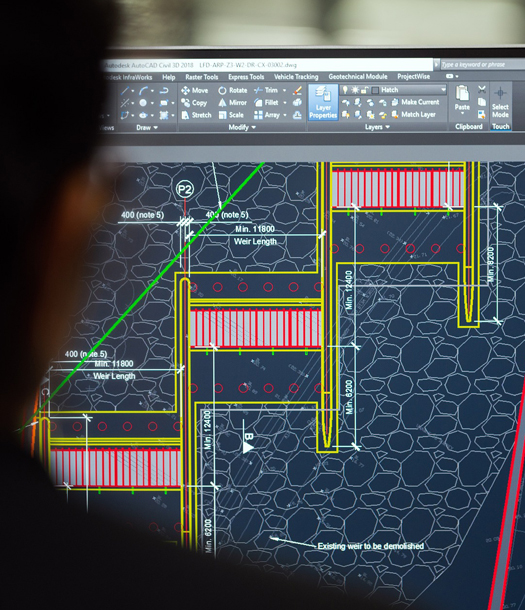
Task: Click the keyword search field
Action: click(x=482, y=65)
